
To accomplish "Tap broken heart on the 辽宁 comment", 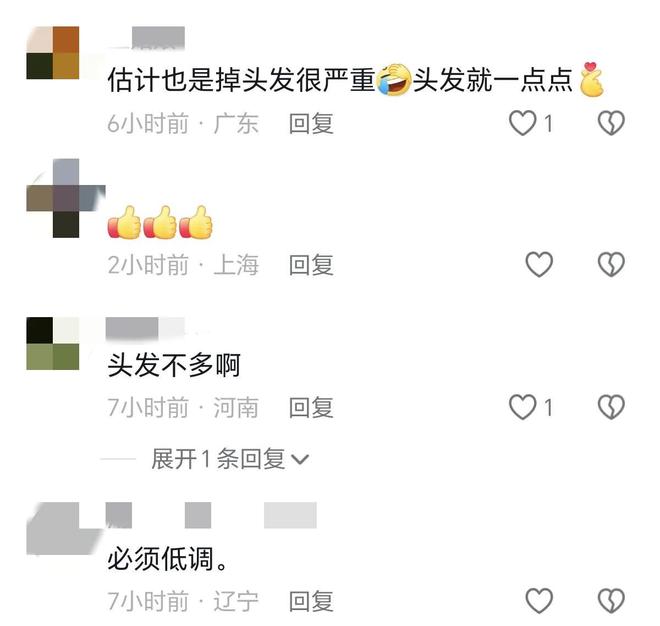I will coord(611,601).
